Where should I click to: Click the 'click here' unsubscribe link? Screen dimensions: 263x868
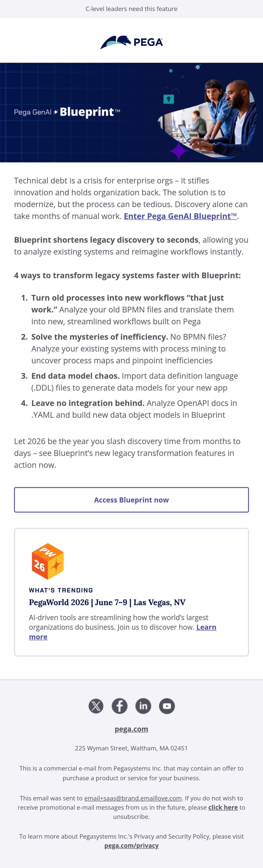(223, 807)
